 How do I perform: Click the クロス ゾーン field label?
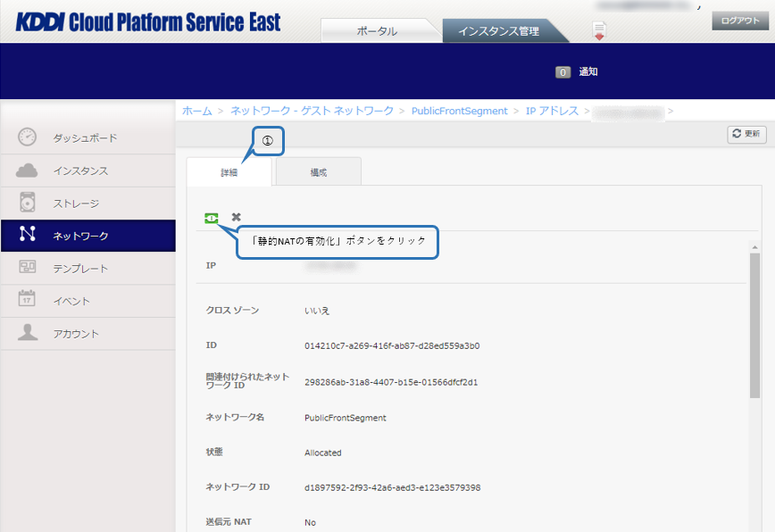click(232, 311)
